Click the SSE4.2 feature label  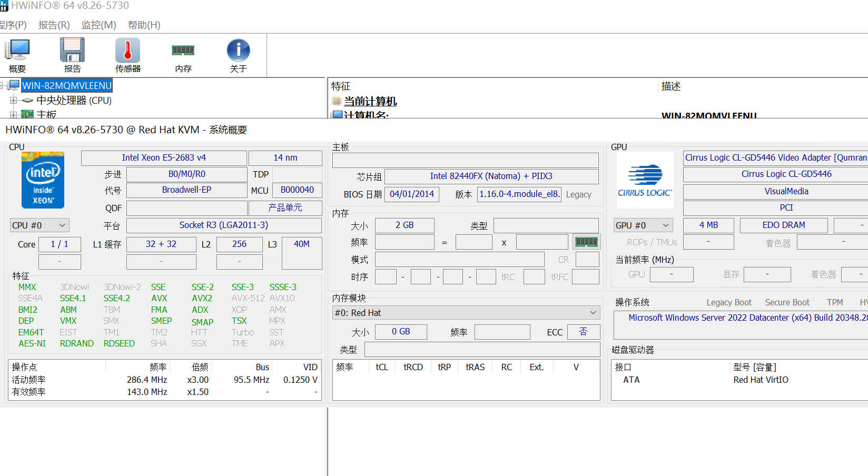(117, 299)
